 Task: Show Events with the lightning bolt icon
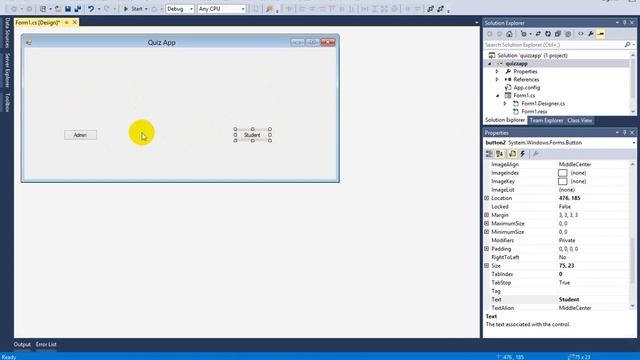coord(523,154)
